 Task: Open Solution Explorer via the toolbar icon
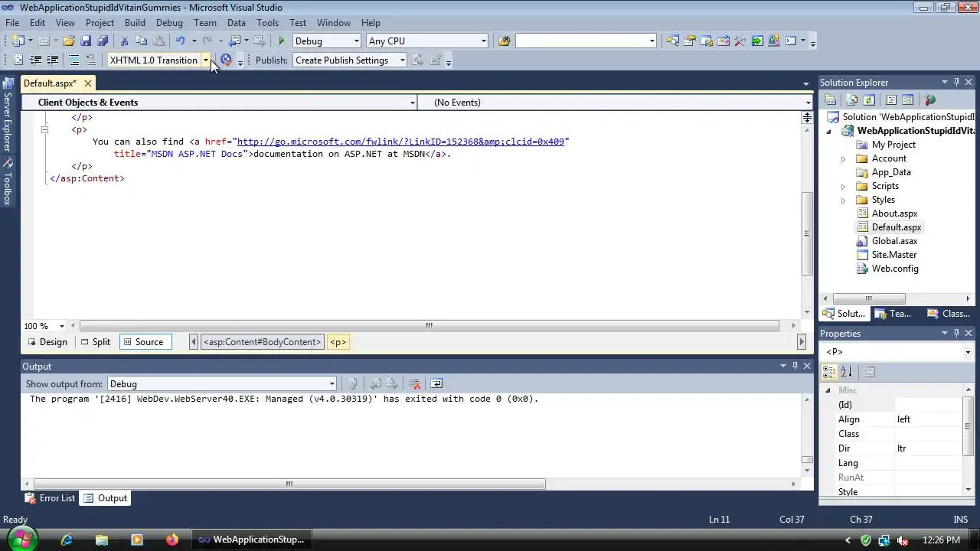click(x=673, y=41)
